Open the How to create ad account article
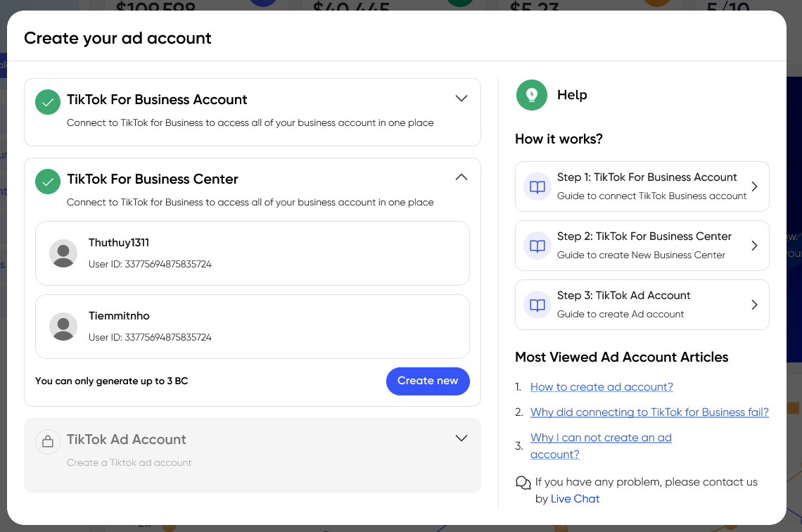The image size is (802, 532). 601,386
